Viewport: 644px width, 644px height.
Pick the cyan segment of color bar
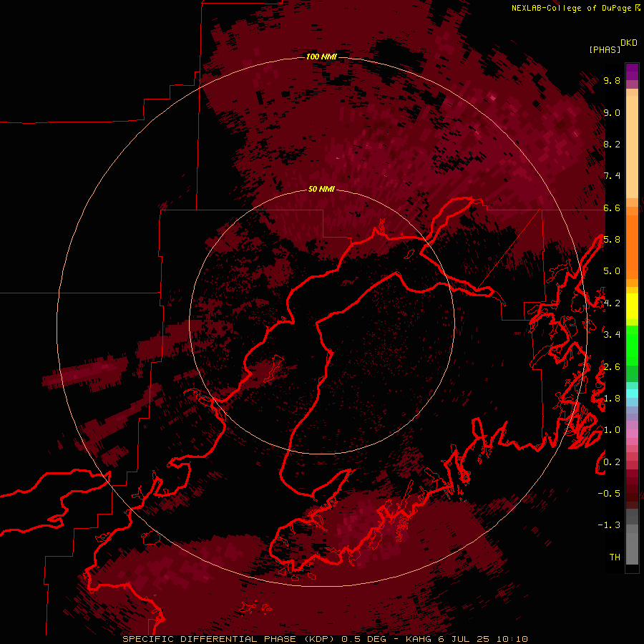point(632,394)
